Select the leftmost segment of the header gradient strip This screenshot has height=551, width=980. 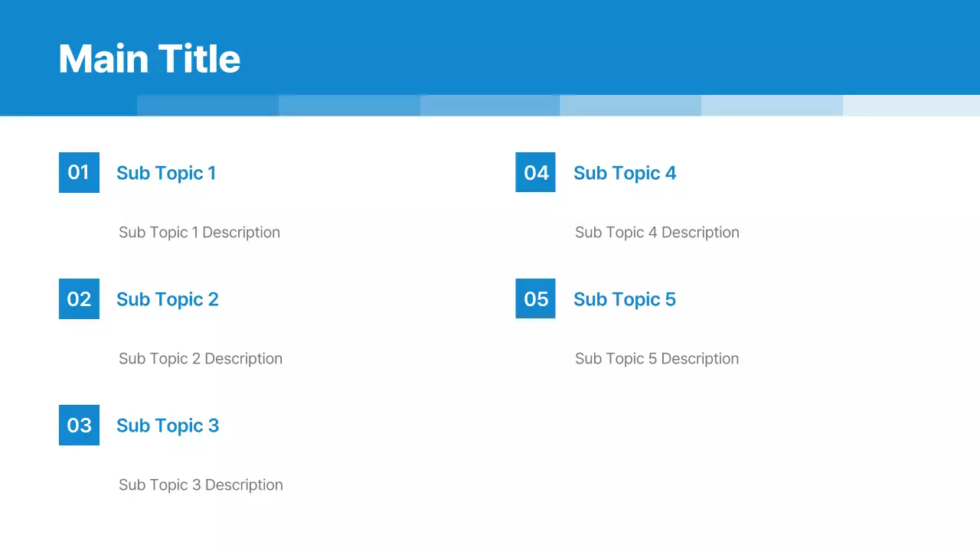207,106
